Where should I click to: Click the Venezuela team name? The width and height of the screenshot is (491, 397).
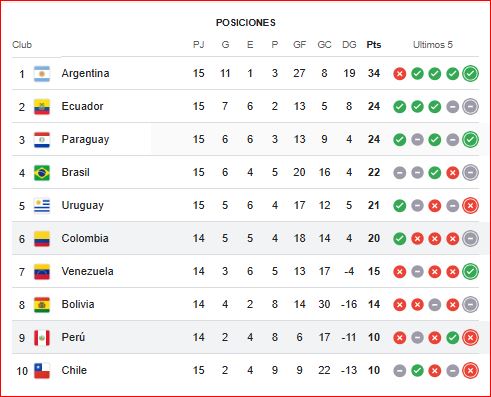coord(87,271)
